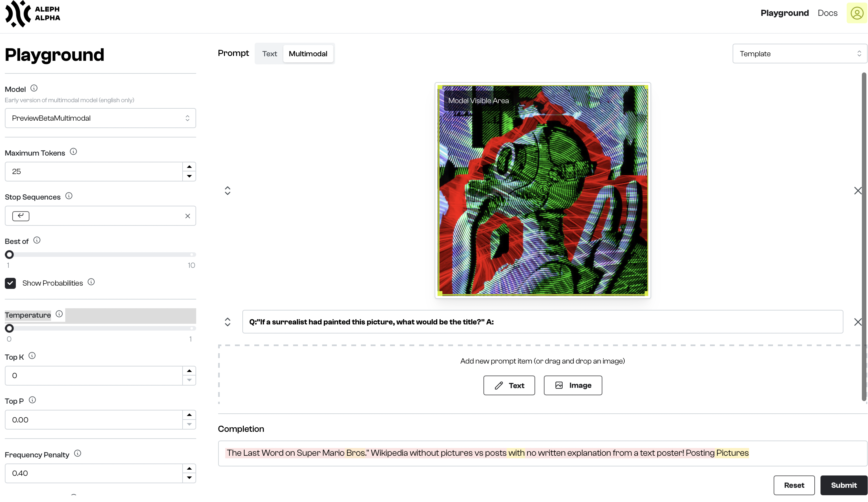The width and height of the screenshot is (868, 502).
Task: Click the question text prompt field
Action: click(x=543, y=322)
